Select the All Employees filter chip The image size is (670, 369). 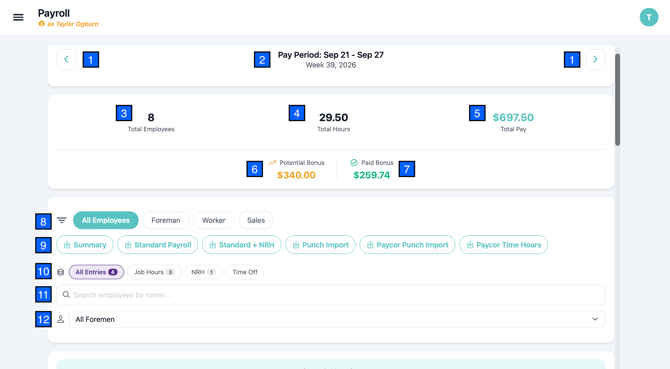106,220
